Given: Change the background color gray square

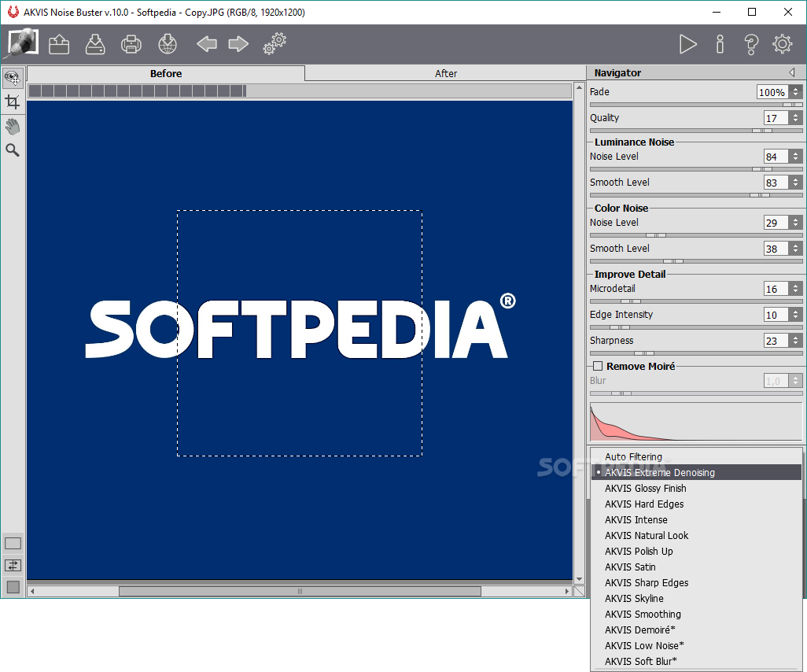Looking at the screenshot, I should (x=13, y=587).
